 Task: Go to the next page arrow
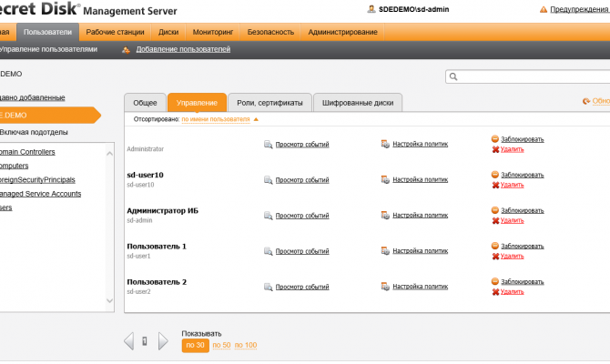tap(163, 341)
